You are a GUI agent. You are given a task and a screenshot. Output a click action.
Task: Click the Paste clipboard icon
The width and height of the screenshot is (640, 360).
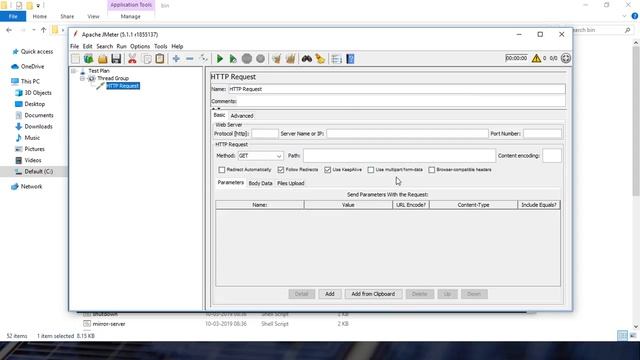pyautogui.click(x=160, y=59)
